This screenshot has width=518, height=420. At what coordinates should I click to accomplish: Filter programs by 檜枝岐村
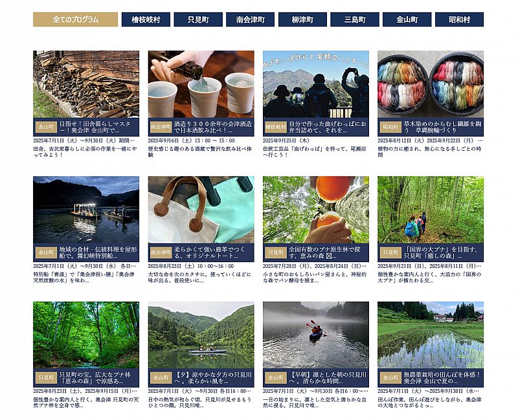(146, 19)
